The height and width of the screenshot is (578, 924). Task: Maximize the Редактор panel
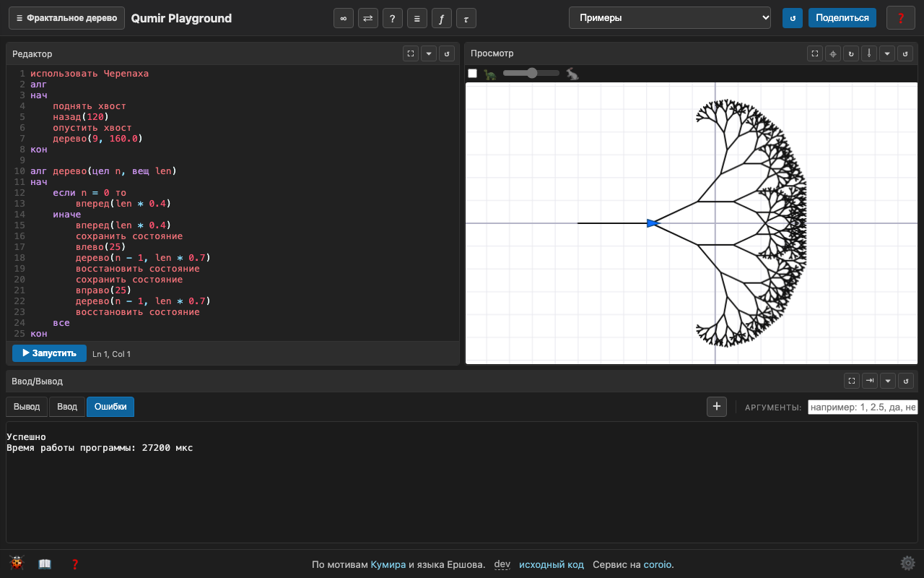pos(411,53)
